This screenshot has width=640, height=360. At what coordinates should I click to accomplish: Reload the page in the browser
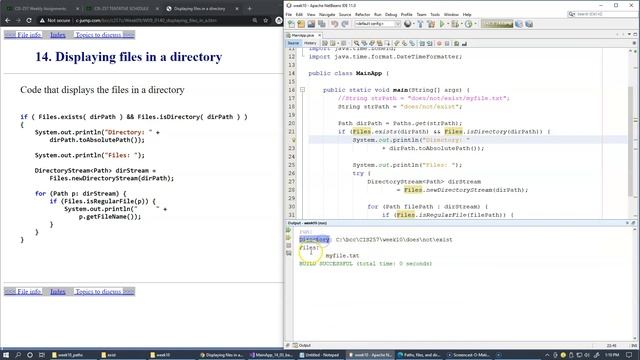click(x=29, y=20)
